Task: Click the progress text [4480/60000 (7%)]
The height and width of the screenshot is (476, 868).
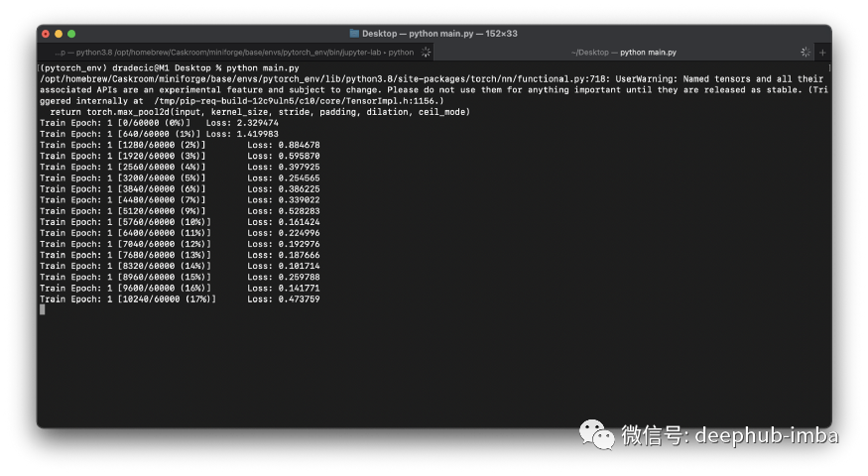Action: [162, 200]
